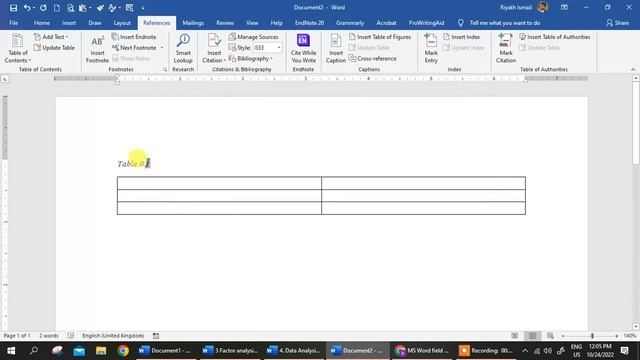Image resolution: width=640 pixels, height=360 pixels.
Task: Open File Explorer from the taskbar
Action: click(101, 351)
